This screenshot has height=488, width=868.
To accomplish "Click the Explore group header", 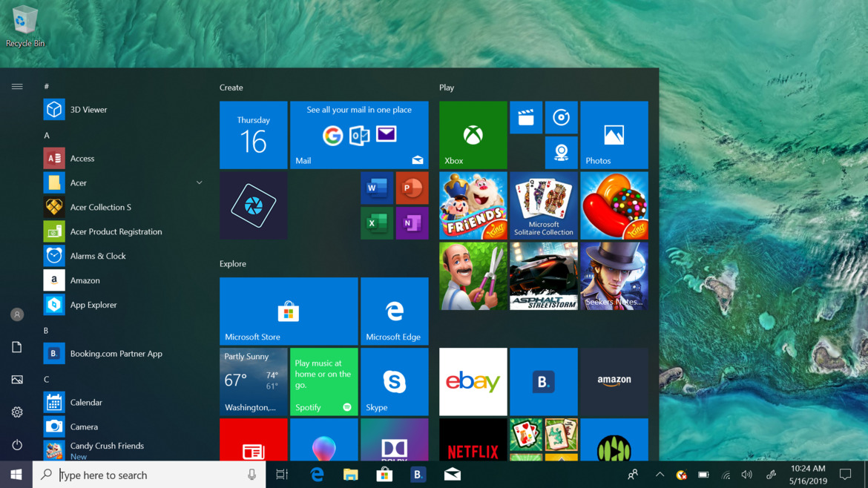I will pyautogui.click(x=232, y=264).
